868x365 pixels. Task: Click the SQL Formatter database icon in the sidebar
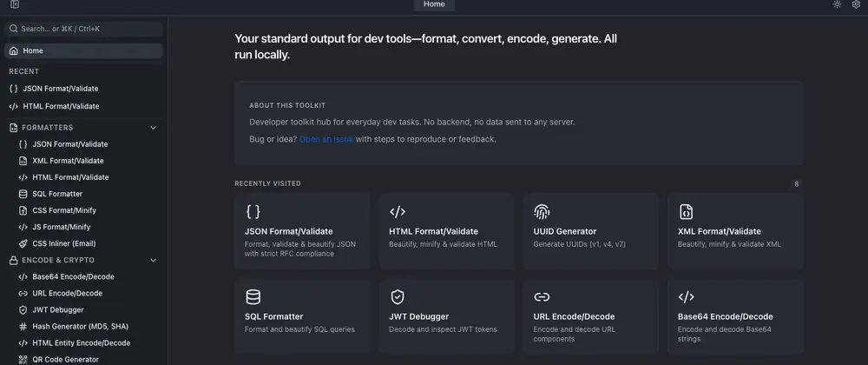(23, 194)
